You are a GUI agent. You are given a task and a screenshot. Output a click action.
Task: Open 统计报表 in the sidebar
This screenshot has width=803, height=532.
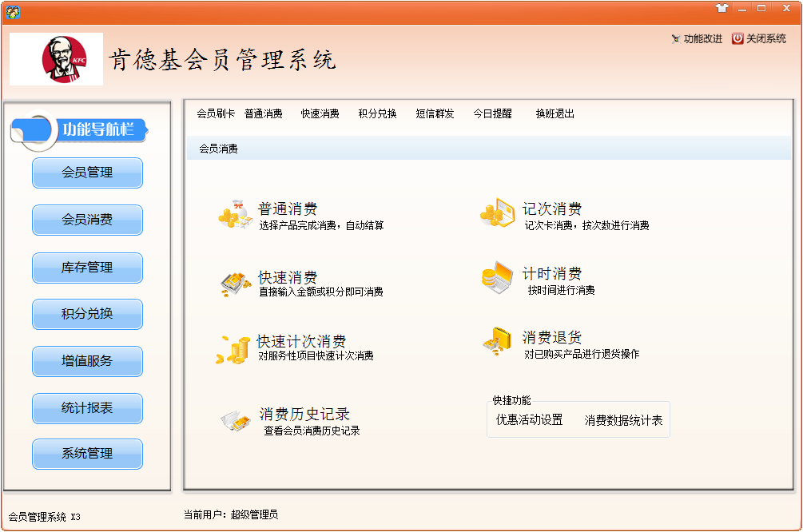tap(88, 409)
